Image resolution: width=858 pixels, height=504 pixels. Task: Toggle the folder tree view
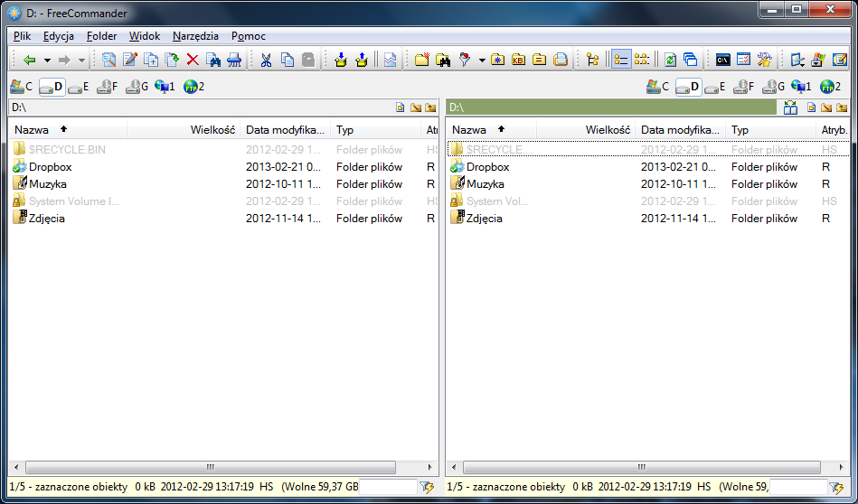[x=592, y=60]
